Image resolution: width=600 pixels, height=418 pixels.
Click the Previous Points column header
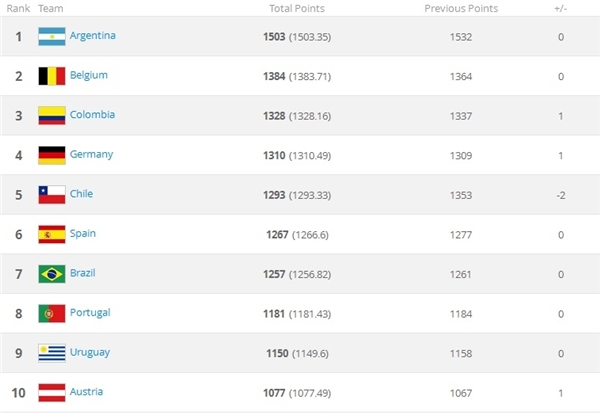coord(461,8)
